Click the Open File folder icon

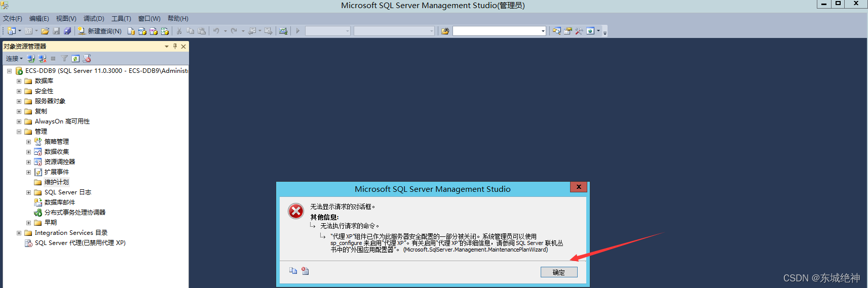click(45, 31)
